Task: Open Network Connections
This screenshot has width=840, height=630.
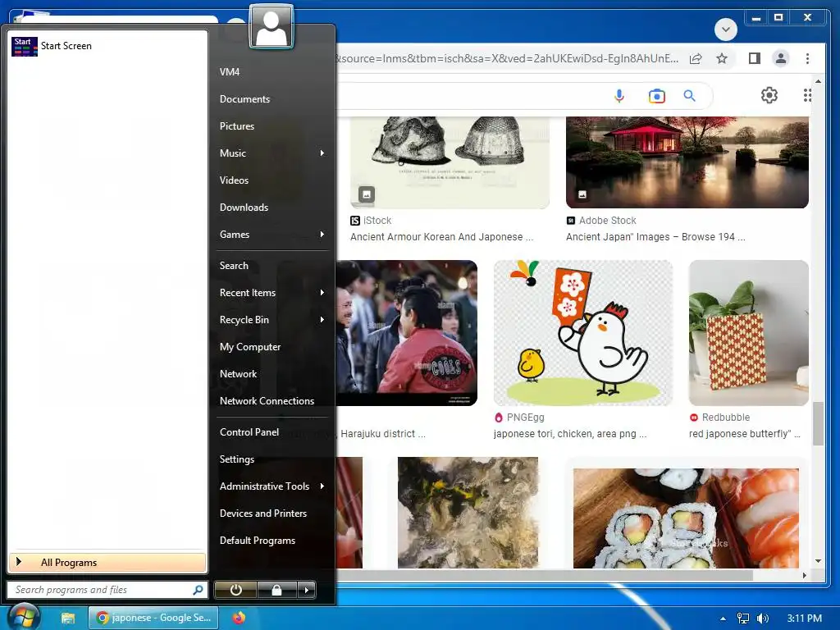Action: pos(267,400)
